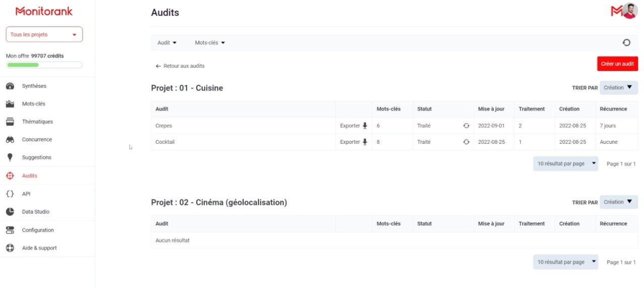Viewport: 644px width, 289px height.
Task: Click the Configuration toggles icon
Action: [10, 230]
